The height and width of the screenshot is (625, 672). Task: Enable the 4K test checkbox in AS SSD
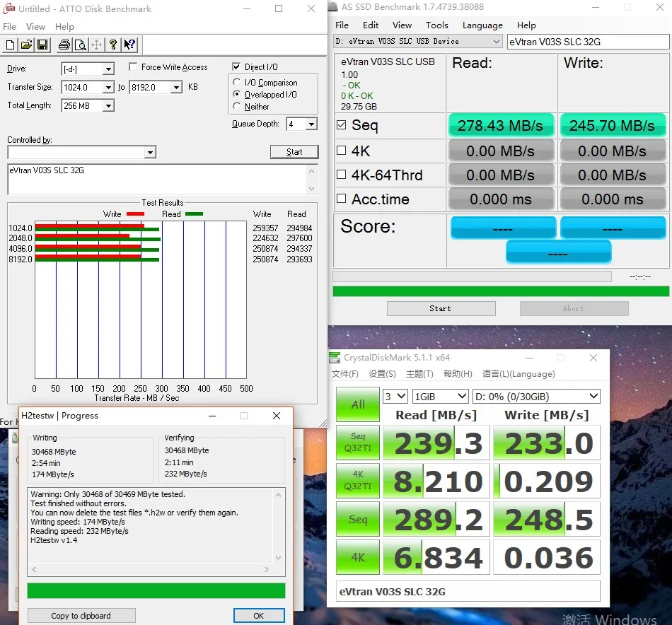pyautogui.click(x=342, y=151)
